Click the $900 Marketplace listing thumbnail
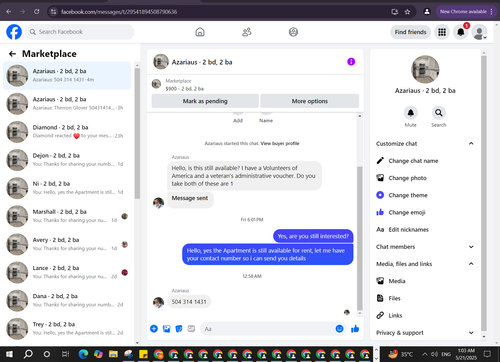Viewport: 500px width, 362px height. coord(156,84)
